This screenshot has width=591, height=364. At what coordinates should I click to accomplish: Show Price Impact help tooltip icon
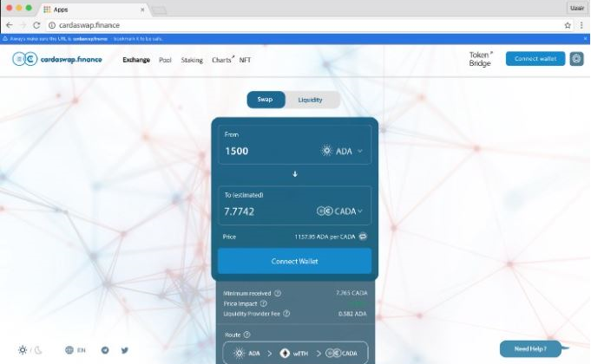[x=264, y=303]
